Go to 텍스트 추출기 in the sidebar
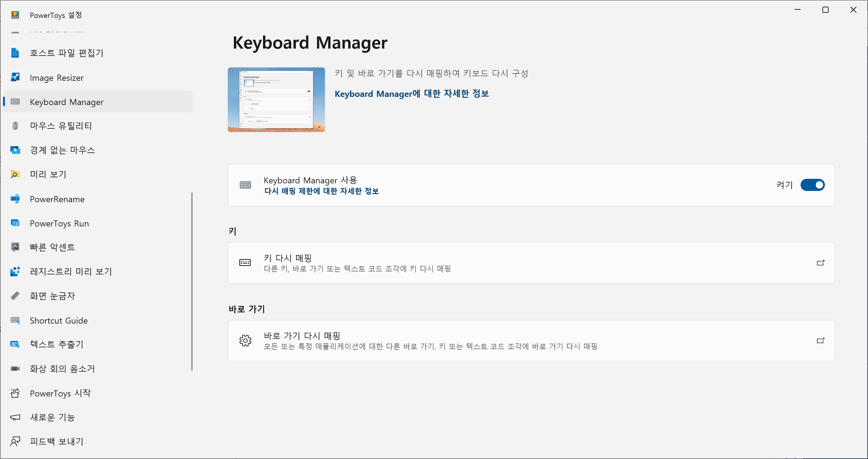The image size is (868, 459). tap(56, 345)
